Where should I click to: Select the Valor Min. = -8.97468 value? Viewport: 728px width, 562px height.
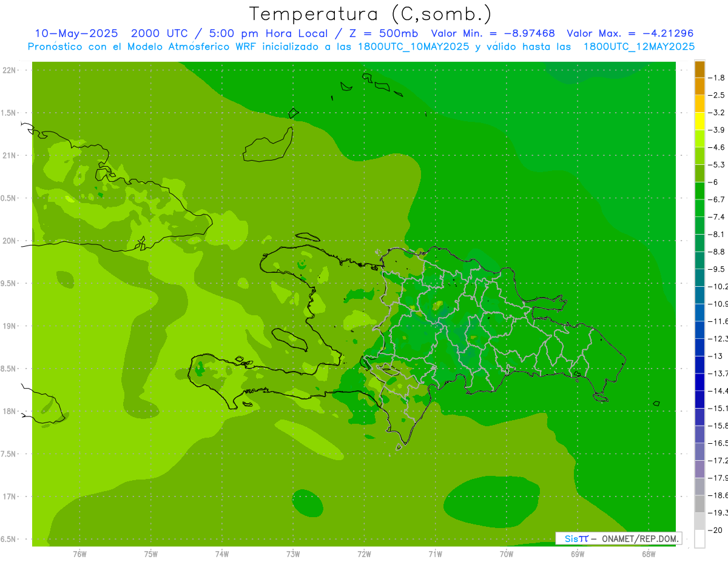click(x=493, y=33)
